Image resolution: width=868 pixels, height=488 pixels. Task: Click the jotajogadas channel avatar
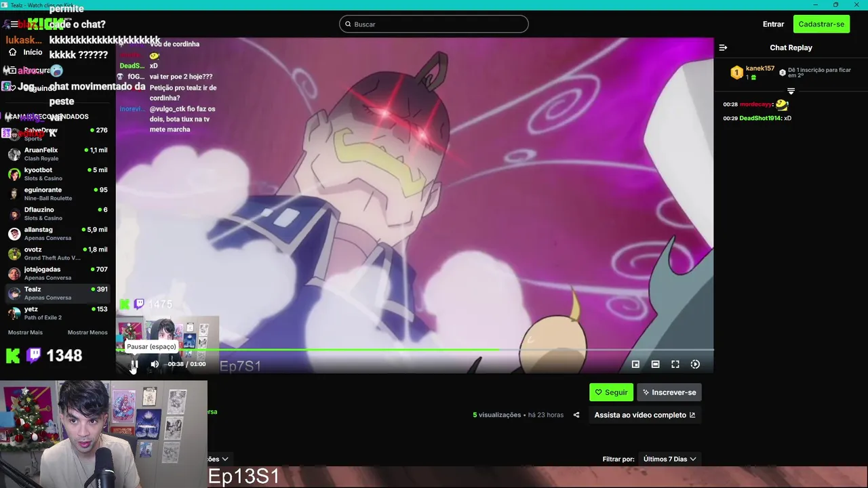[14, 273]
